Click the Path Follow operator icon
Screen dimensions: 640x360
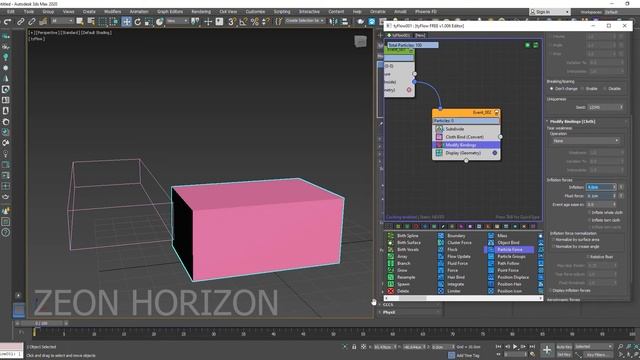(491, 263)
